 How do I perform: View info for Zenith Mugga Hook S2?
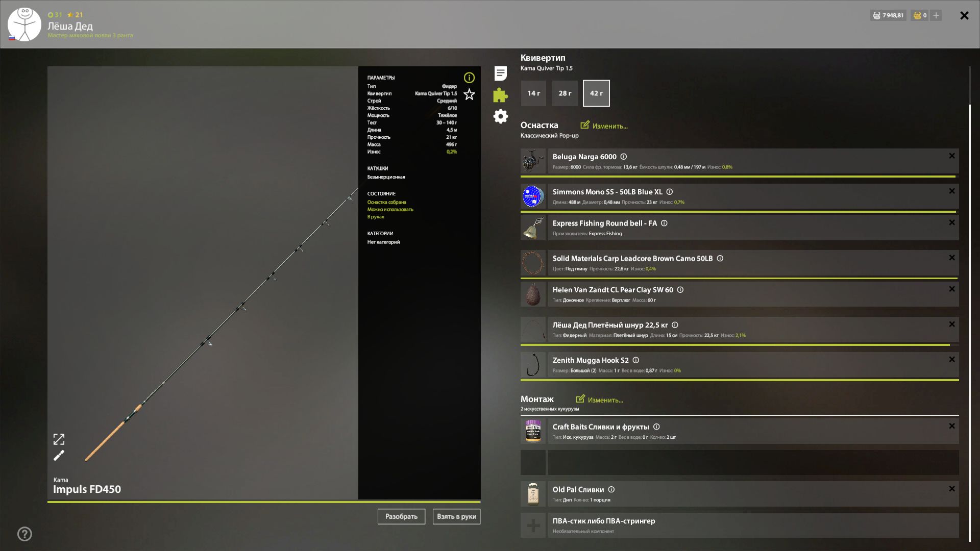pyautogui.click(x=636, y=360)
